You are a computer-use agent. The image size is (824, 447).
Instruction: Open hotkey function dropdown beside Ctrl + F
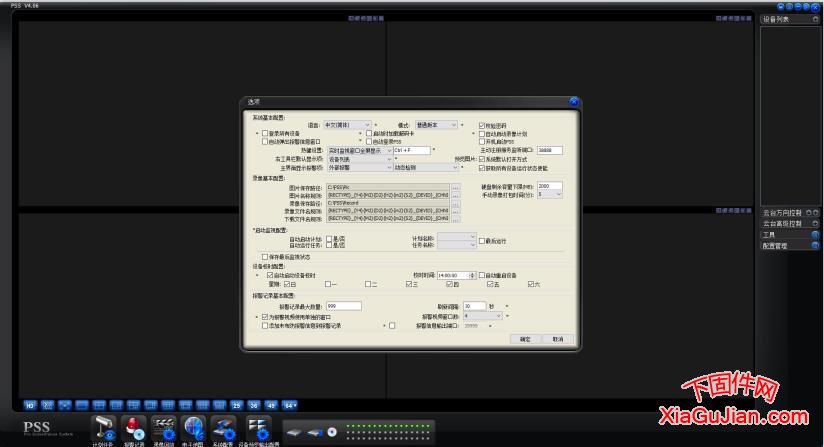(360, 151)
